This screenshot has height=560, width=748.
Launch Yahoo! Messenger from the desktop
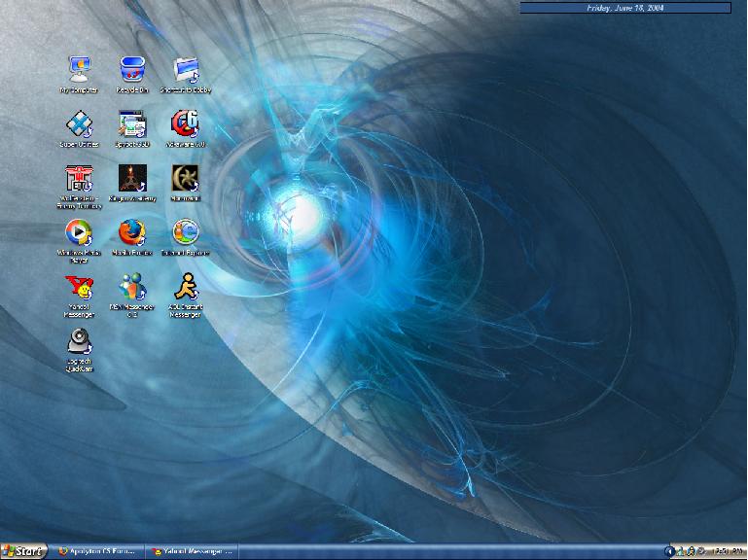(79, 287)
